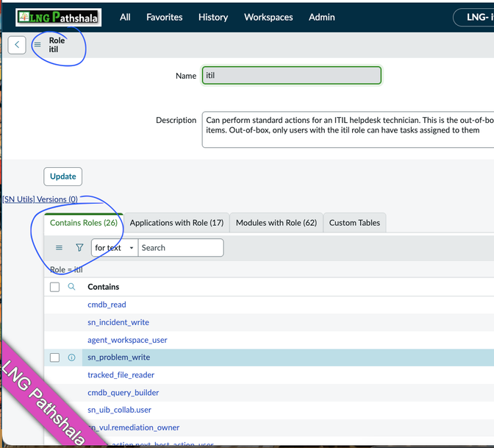This screenshot has height=448, width=494.
Task: Open the History menu
Action: click(x=213, y=18)
